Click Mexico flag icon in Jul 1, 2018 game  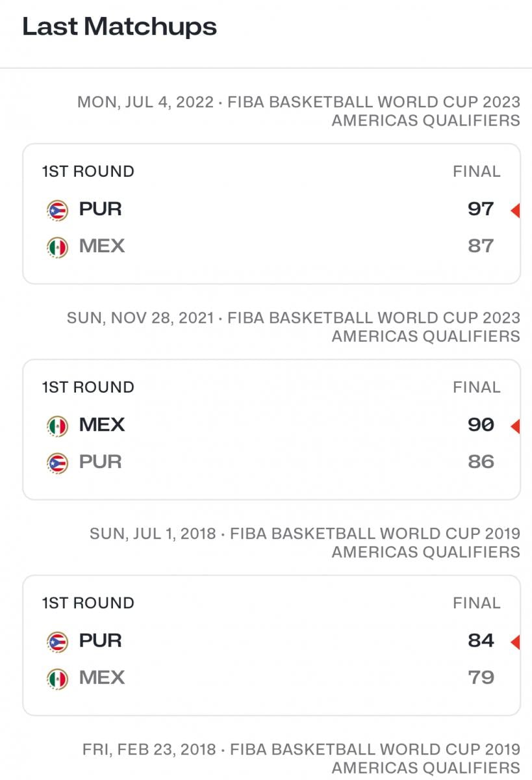[x=57, y=679]
